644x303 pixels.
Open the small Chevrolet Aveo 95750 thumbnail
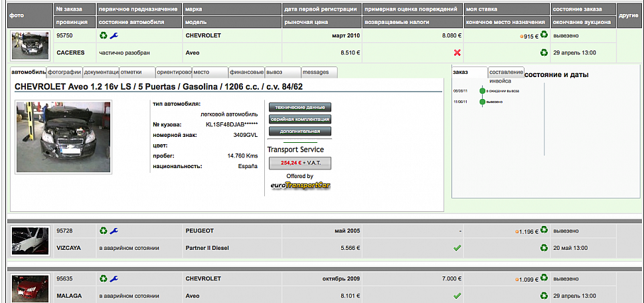(30, 45)
